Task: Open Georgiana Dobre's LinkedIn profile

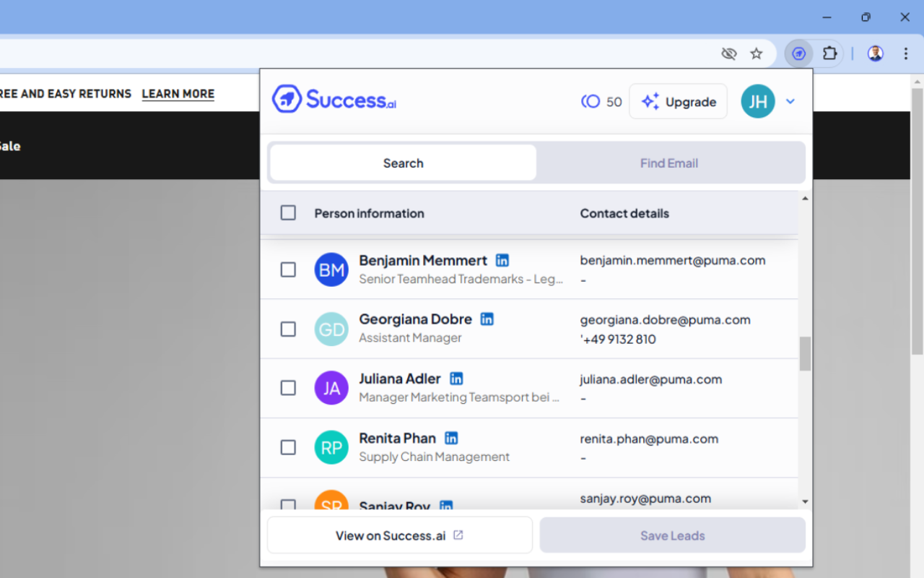Action: click(487, 319)
